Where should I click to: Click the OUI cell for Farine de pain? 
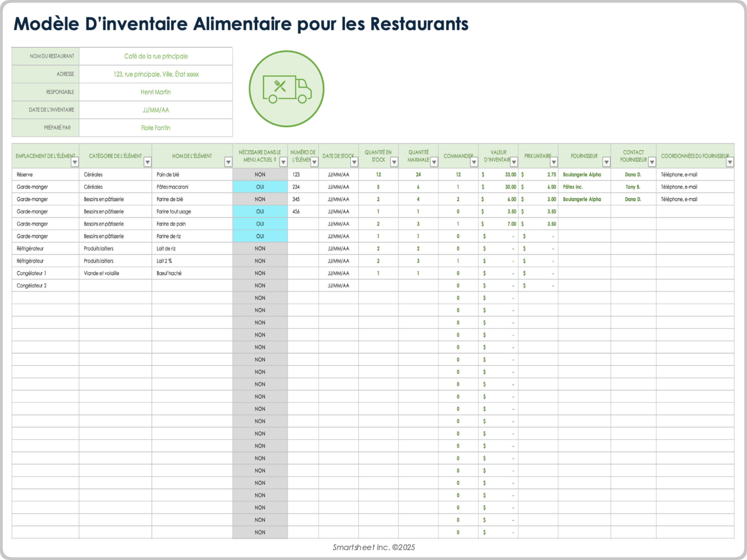click(x=260, y=224)
